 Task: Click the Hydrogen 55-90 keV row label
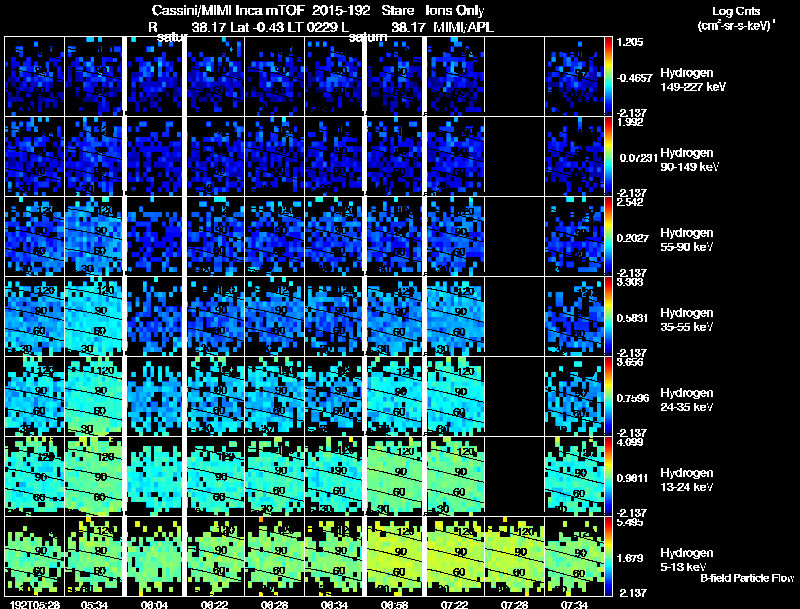(x=687, y=240)
